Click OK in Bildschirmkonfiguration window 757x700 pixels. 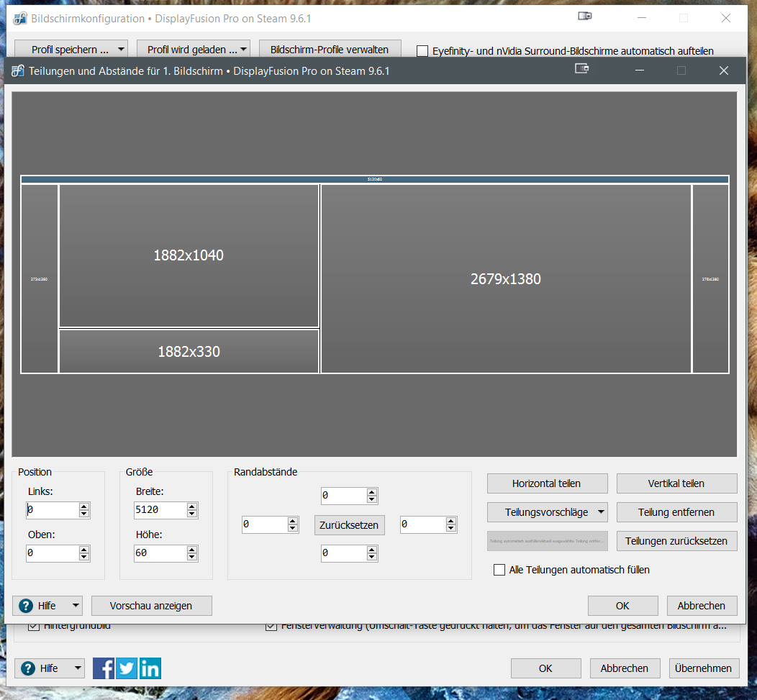[x=545, y=668]
